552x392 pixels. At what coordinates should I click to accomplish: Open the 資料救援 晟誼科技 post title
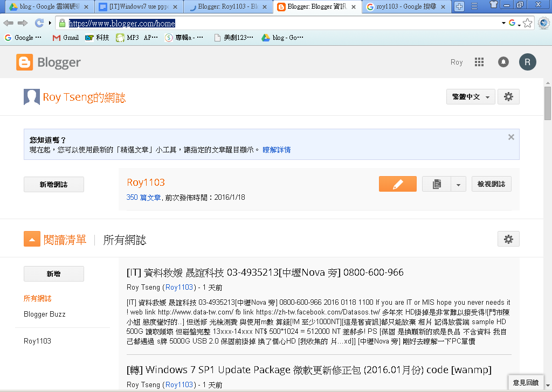click(265, 272)
